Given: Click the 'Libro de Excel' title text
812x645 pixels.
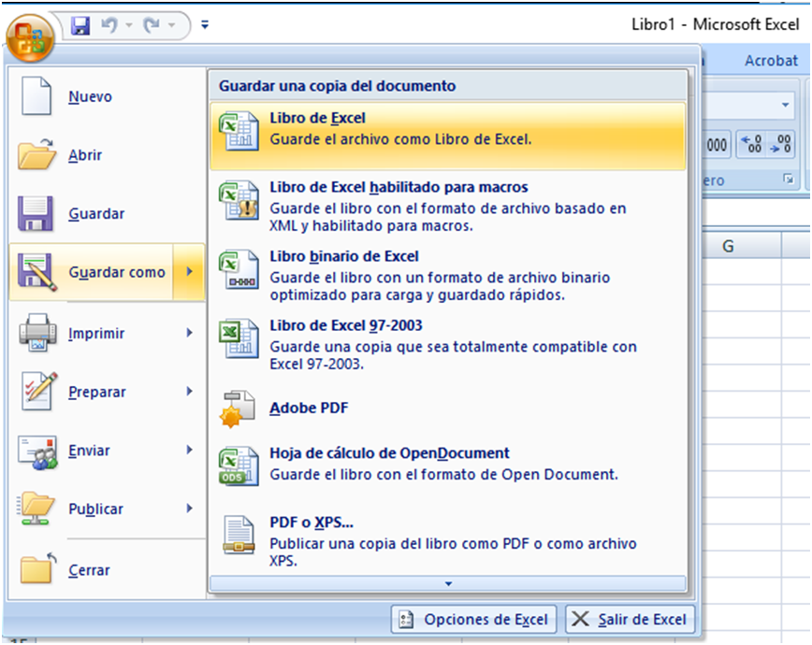Looking at the screenshot, I should [x=317, y=118].
